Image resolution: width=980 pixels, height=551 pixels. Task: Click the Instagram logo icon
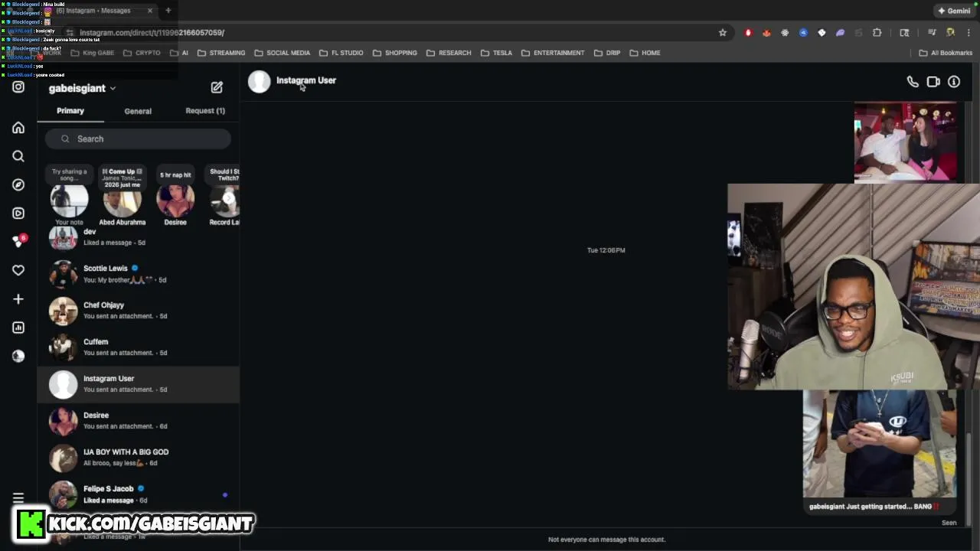point(18,87)
